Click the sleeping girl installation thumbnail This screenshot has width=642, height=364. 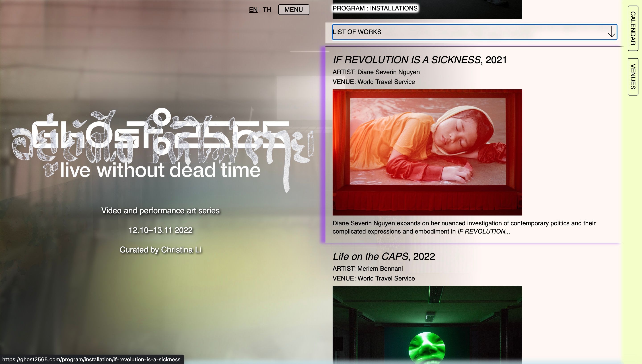427,152
